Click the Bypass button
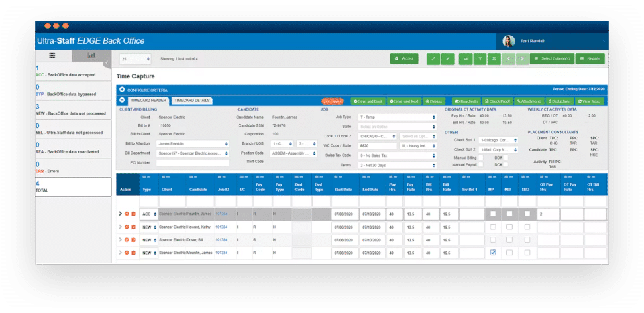Viewport: 644px width, 313px height. [433, 101]
